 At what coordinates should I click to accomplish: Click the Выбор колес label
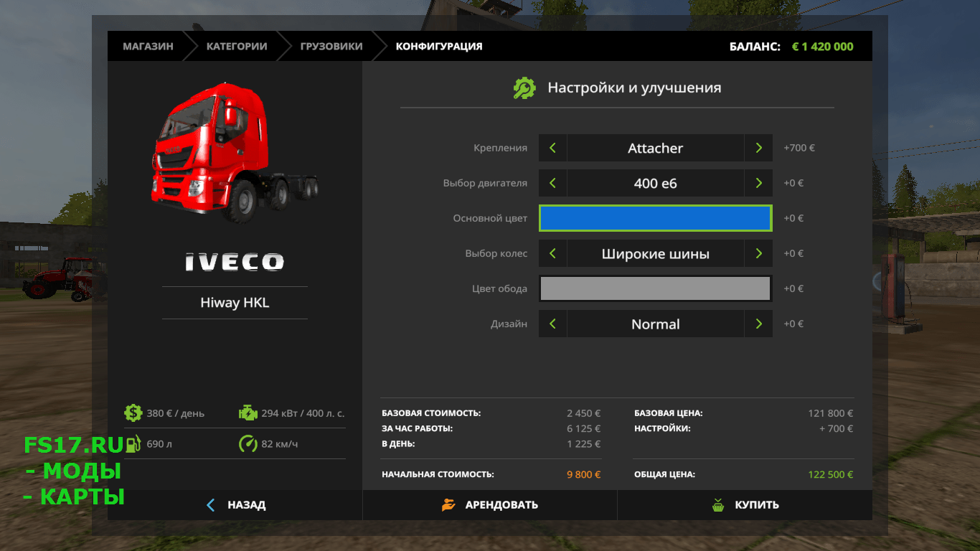(x=496, y=253)
